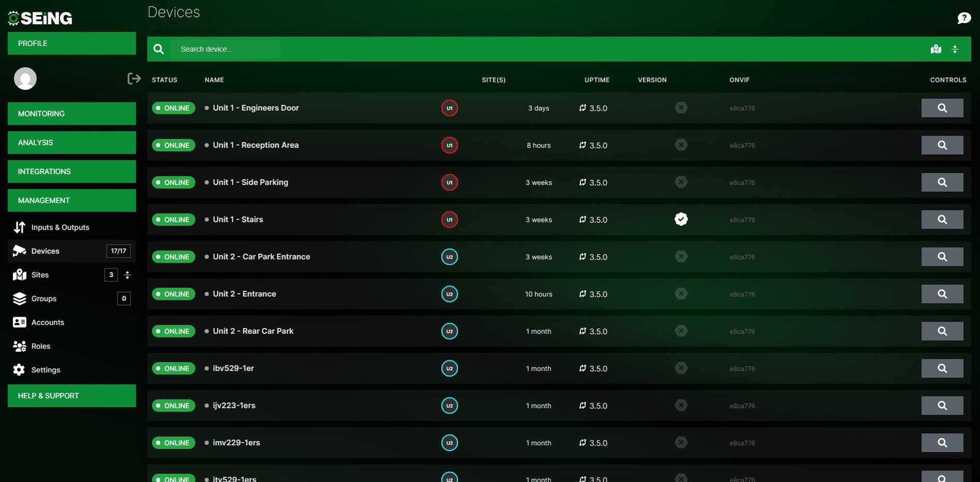Image resolution: width=980 pixels, height=482 pixels.
Task: Open Inputs & Outputs in sidebar
Action: click(72, 228)
